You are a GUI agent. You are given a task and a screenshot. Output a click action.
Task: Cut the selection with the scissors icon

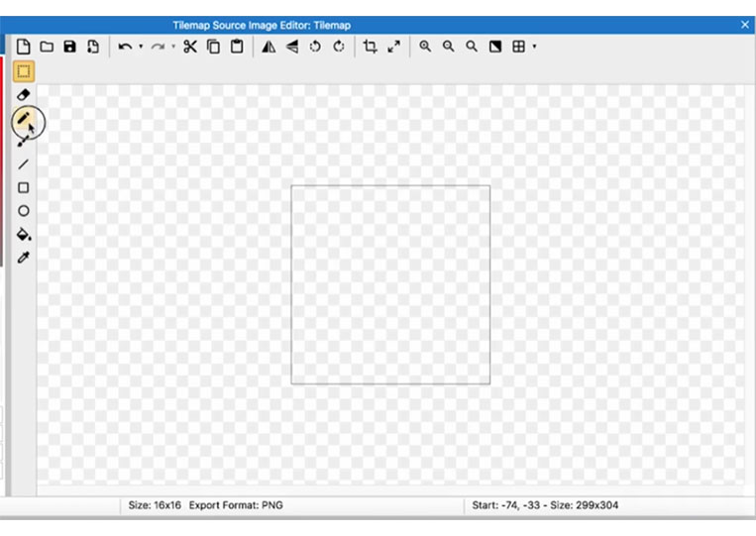pyautogui.click(x=190, y=47)
